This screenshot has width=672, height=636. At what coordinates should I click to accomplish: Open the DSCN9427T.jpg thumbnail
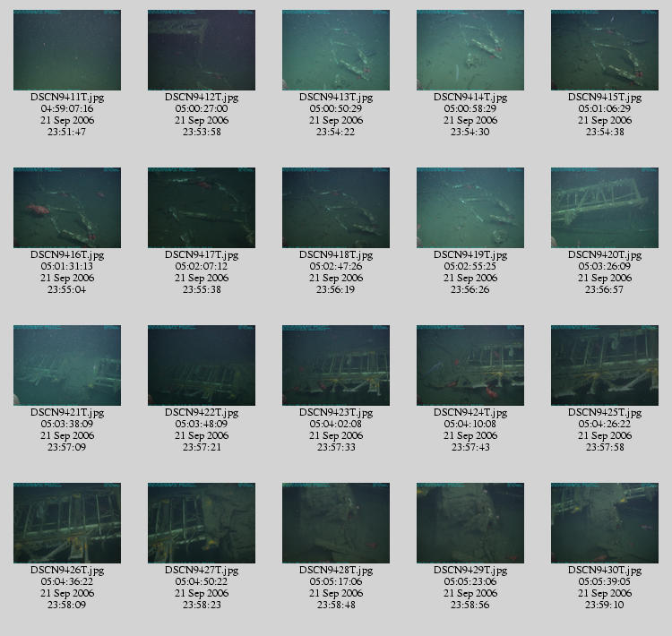tap(202, 523)
